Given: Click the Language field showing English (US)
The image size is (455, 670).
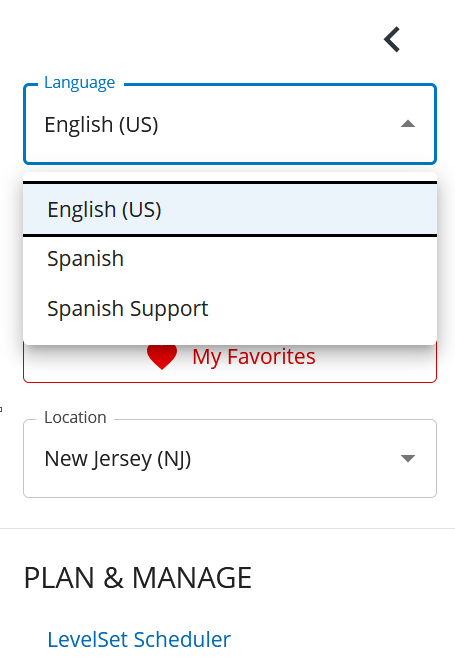Looking at the screenshot, I should click(230, 124).
